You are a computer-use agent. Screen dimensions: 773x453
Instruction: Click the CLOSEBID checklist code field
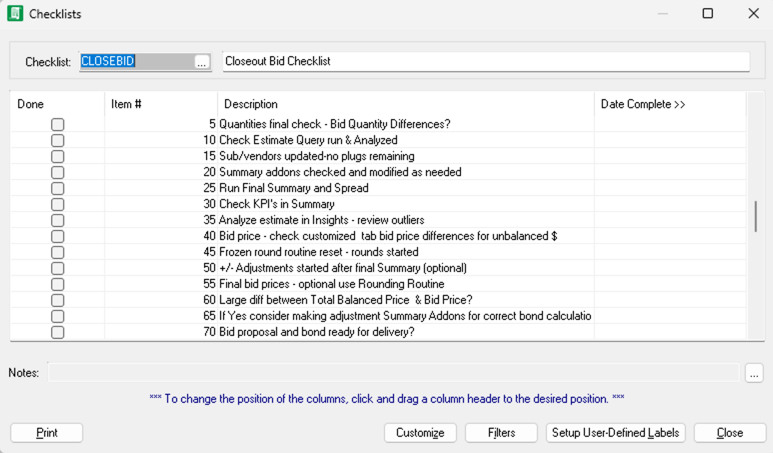(x=135, y=62)
